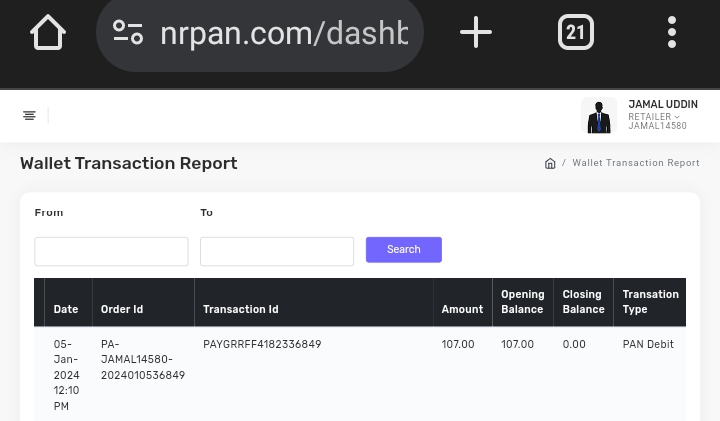This screenshot has height=421, width=720.
Task: Tap the browser home icon
Action: point(47,33)
